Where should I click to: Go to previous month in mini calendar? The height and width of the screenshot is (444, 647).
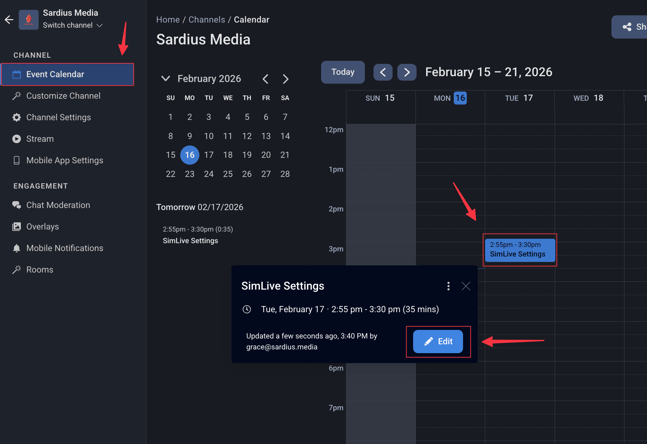[265, 78]
